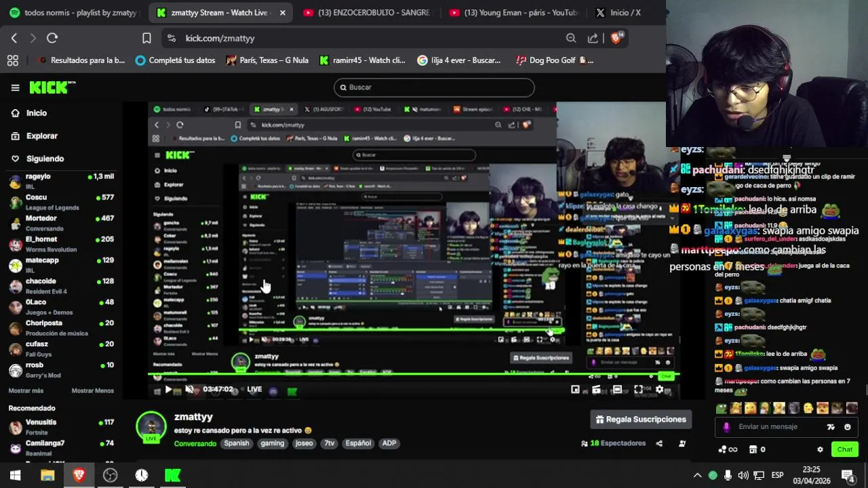Open Brave Shields lion icon

tap(616, 38)
